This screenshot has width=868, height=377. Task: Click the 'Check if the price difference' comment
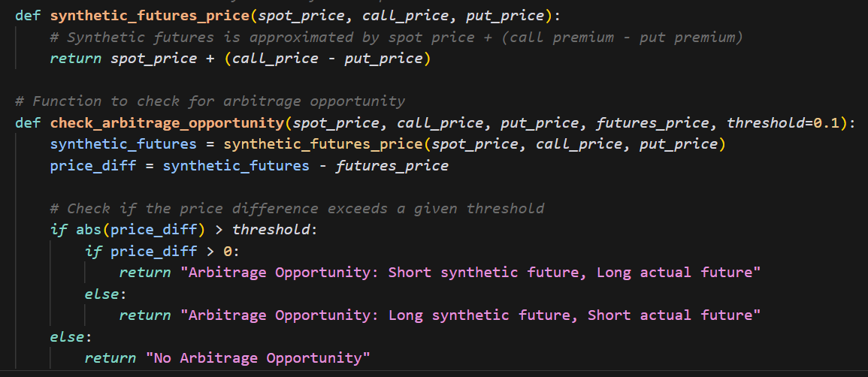[297, 208]
